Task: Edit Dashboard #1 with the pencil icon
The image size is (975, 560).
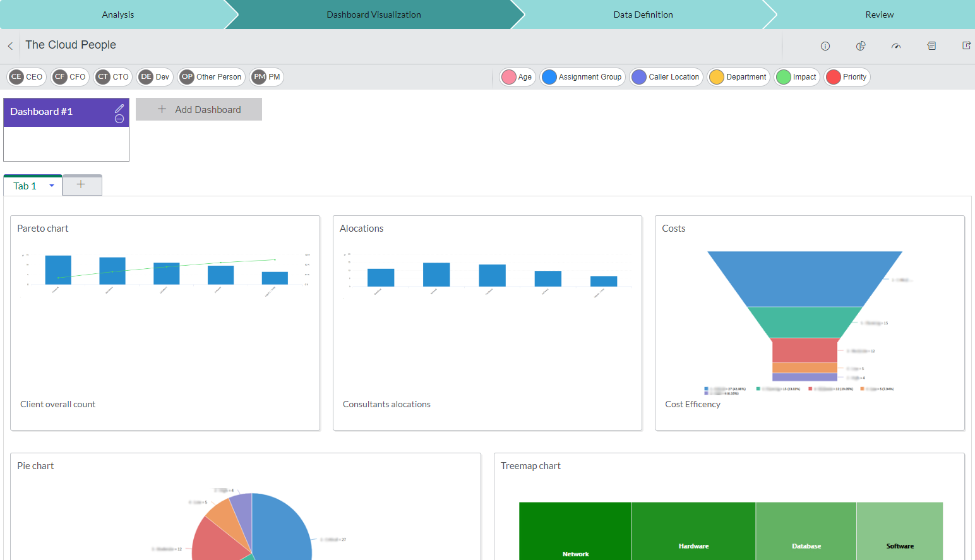Action: coord(119,108)
